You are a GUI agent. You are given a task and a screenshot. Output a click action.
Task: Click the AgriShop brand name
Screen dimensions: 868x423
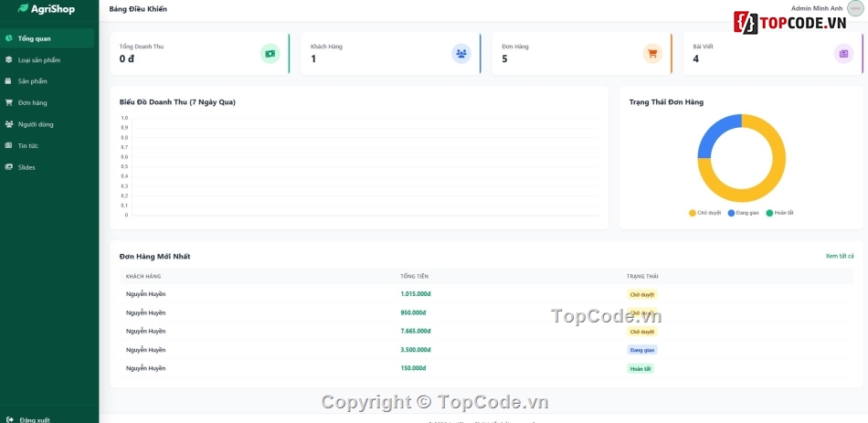pyautogui.click(x=53, y=9)
